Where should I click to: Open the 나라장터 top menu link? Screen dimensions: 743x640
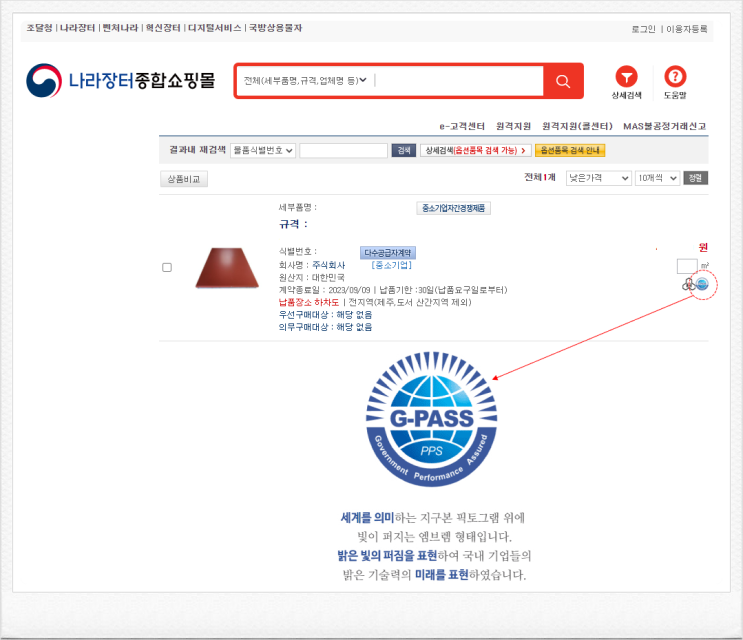77,28
